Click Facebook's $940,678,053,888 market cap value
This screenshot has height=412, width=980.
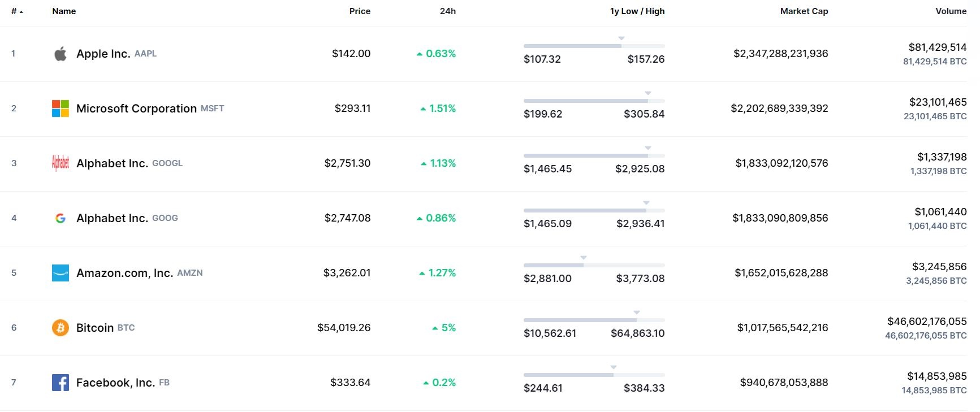[x=784, y=383]
